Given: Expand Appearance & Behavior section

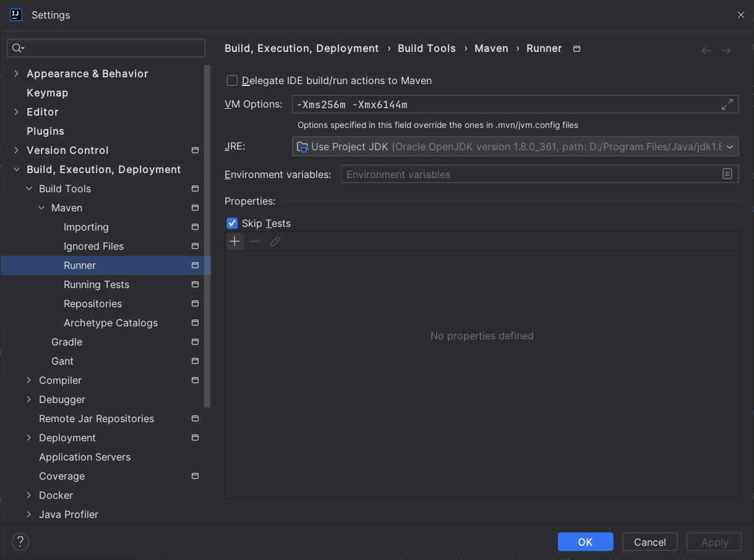Looking at the screenshot, I should 16,74.
